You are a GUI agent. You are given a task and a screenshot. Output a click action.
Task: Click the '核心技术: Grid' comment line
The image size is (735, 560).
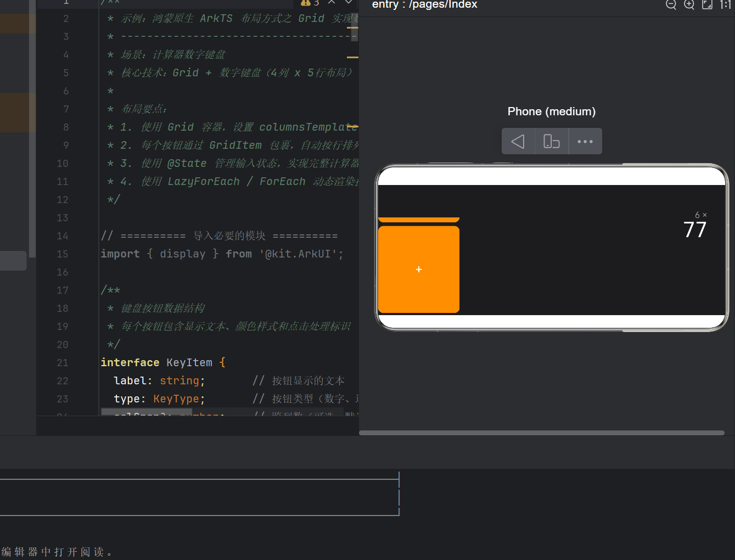coord(230,72)
